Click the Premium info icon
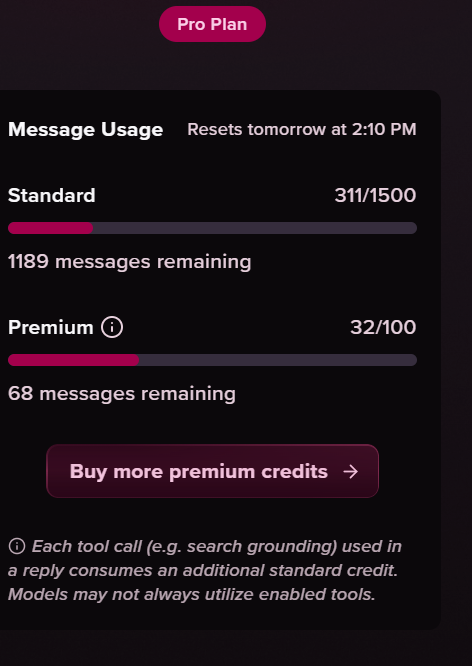This screenshot has width=472, height=666. 112,327
